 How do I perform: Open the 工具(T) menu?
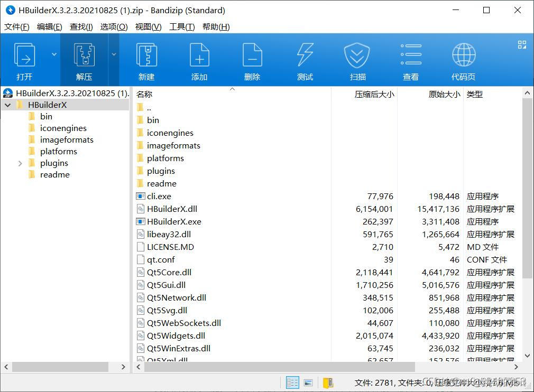tap(182, 26)
